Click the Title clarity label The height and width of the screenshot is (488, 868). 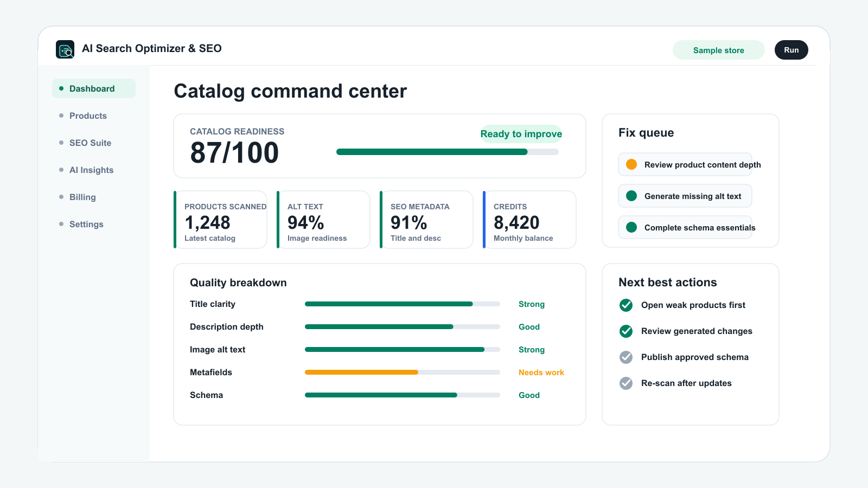213,304
